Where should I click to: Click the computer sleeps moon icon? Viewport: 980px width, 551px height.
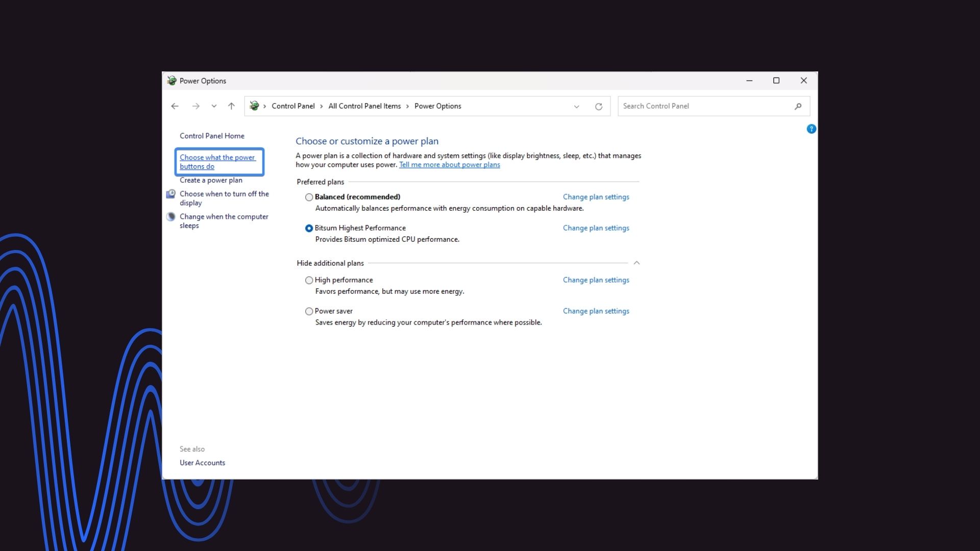coord(171,216)
